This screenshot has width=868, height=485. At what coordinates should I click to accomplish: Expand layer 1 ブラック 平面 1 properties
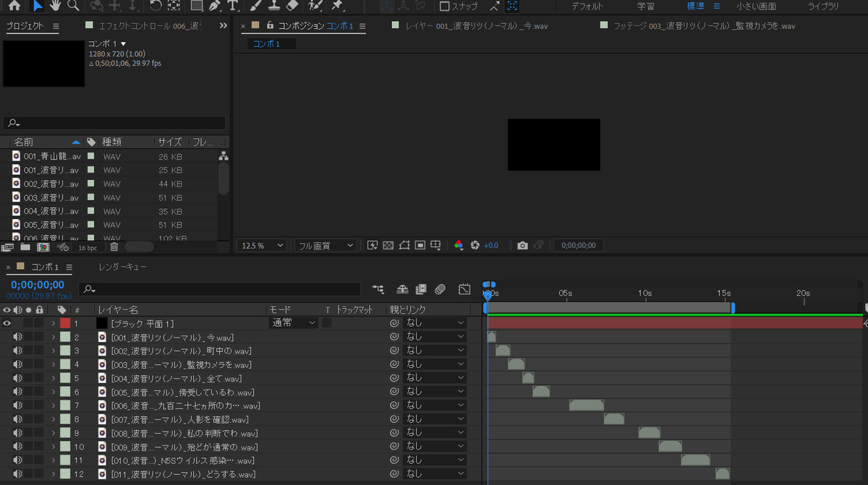click(53, 323)
